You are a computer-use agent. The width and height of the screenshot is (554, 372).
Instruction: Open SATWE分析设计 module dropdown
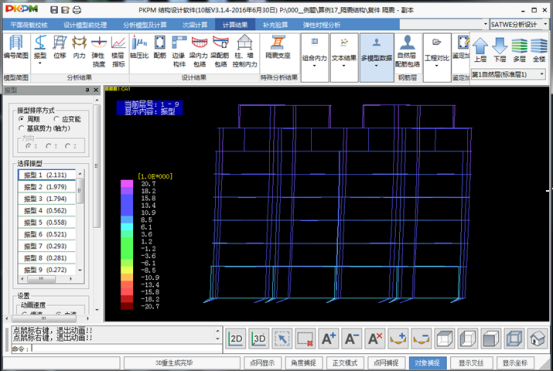coord(546,24)
